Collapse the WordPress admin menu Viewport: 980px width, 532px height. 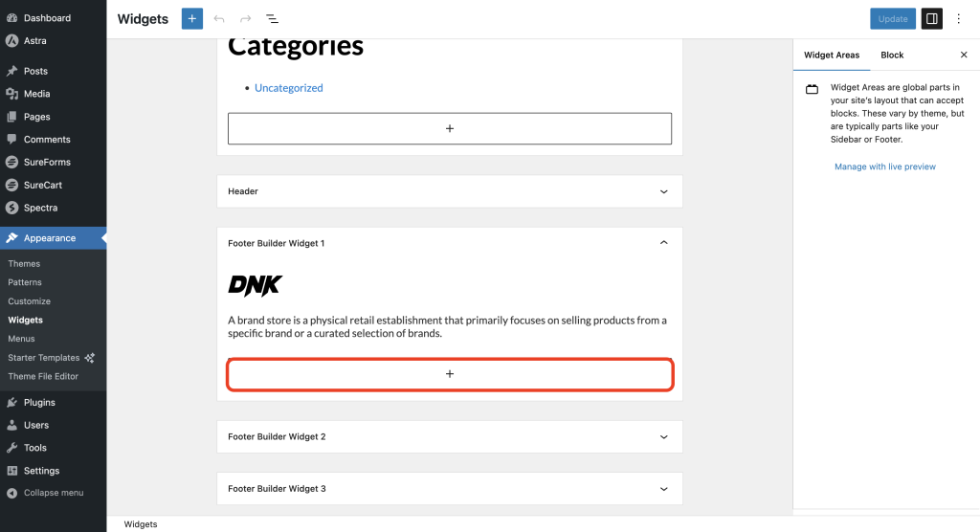[x=53, y=493]
